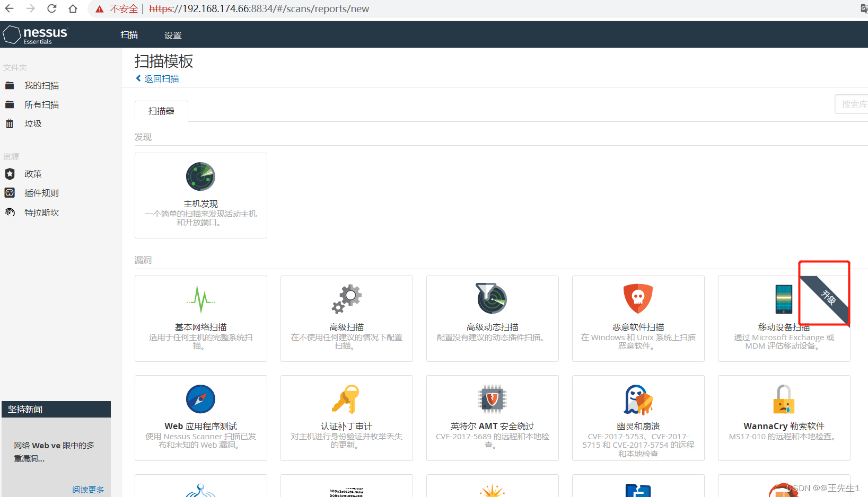Select the Web 应用程序测试 compass icon
This screenshot has height=497, width=868.
pos(200,399)
